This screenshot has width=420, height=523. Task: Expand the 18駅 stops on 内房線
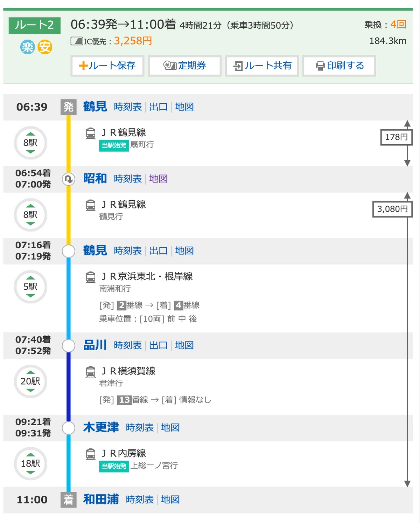[30, 464]
